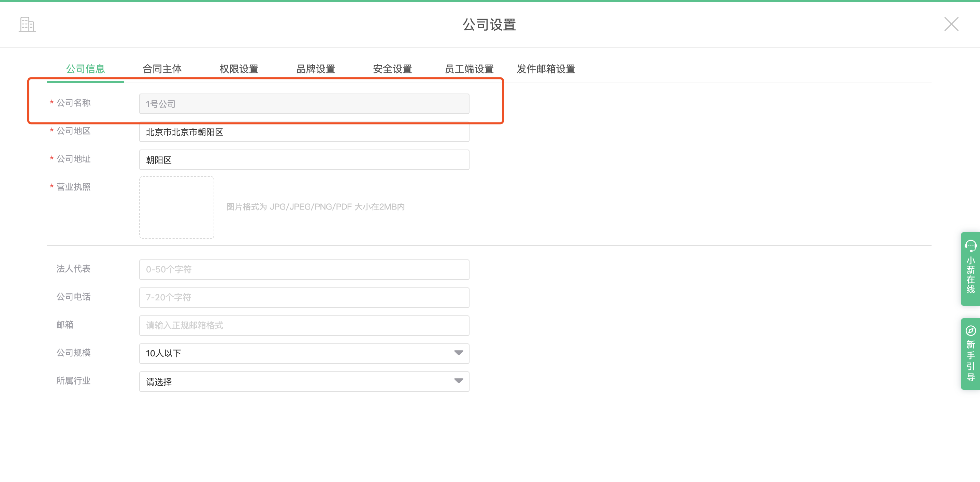Viewport: 980px width, 482px height.
Task: Click the 营业执照 label
Action: pyautogui.click(x=73, y=187)
